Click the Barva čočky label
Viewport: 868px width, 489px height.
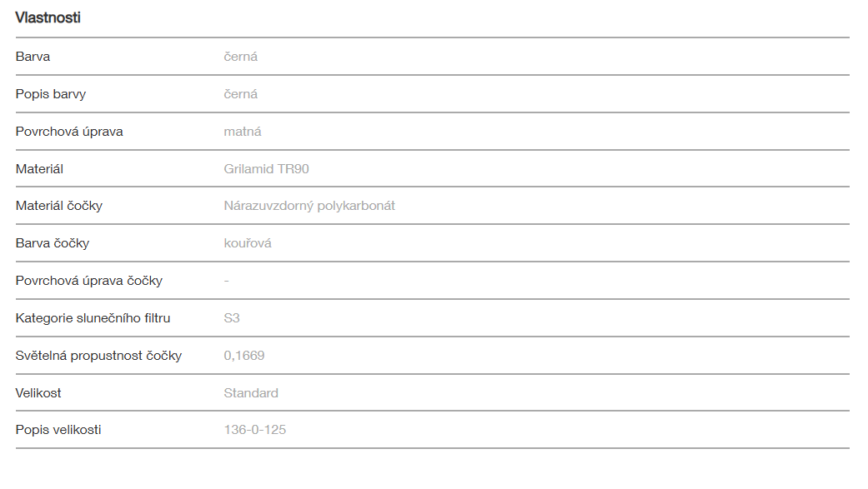click(52, 243)
